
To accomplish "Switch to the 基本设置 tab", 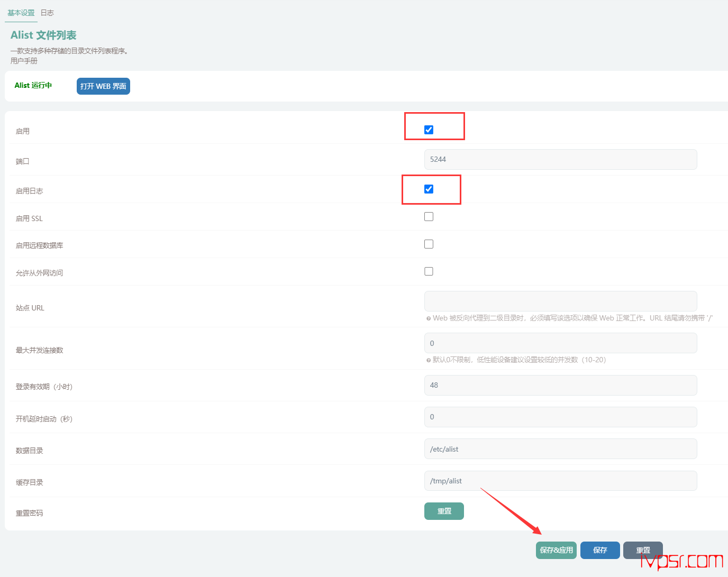I will [x=21, y=13].
